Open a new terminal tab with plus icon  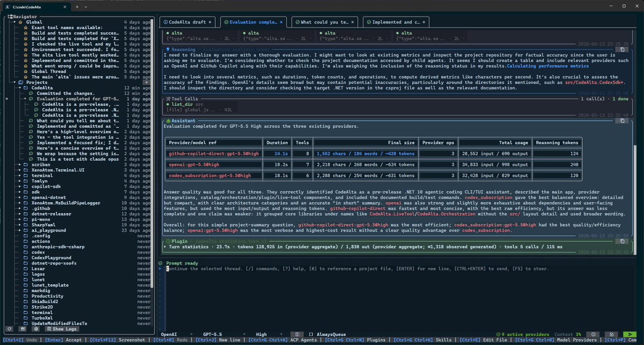[x=77, y=6]
